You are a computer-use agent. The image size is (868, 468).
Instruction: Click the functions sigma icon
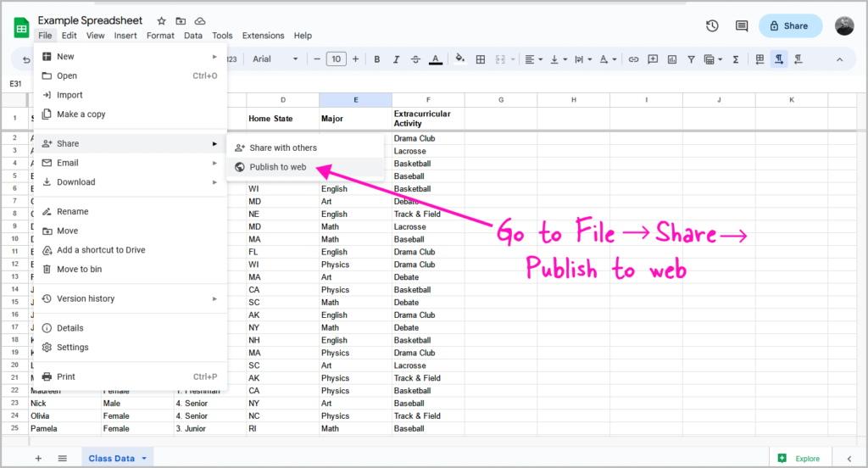coord(736,59)
